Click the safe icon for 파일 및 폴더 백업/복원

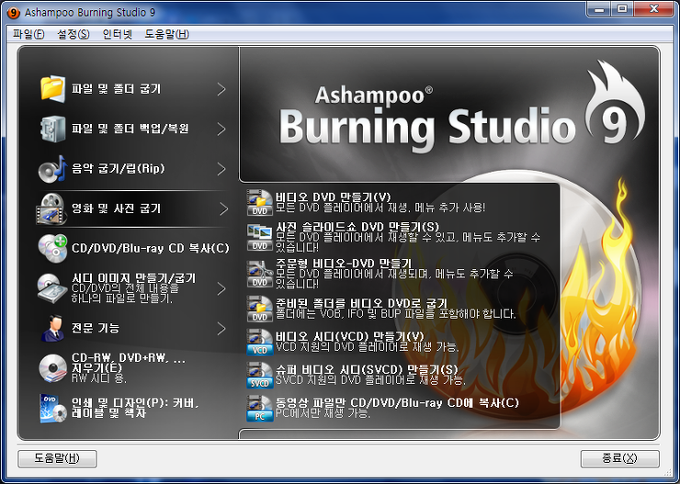(52, 129)
